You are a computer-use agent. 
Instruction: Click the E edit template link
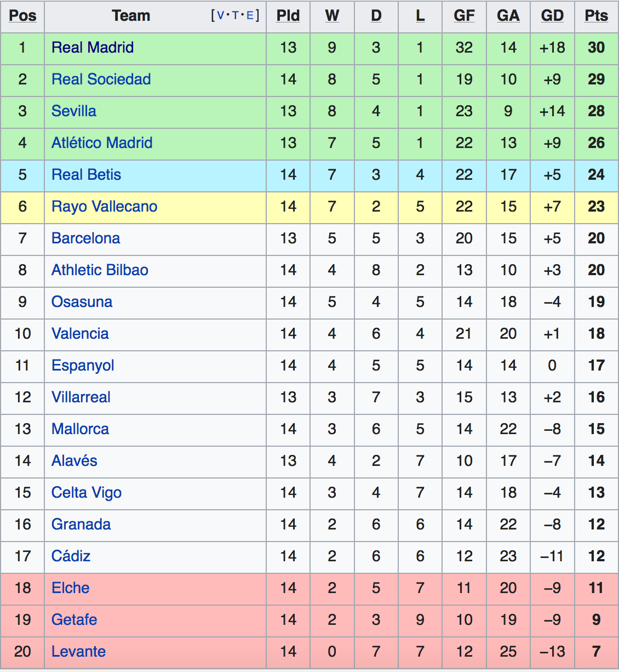coord(250,15)
